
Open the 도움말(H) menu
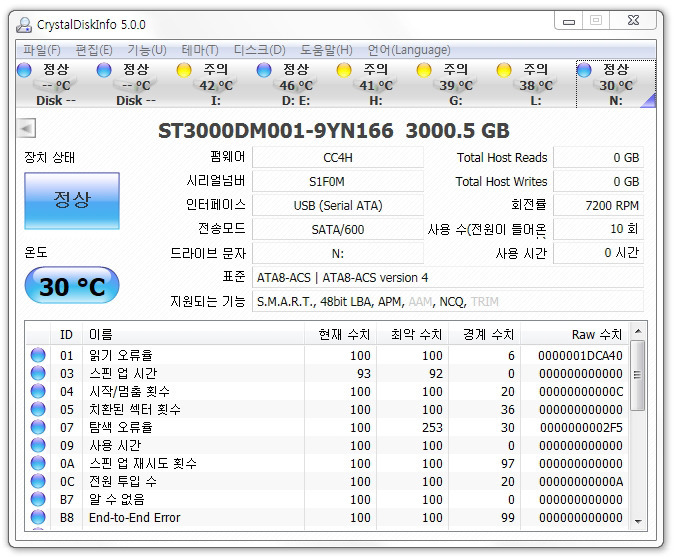(x=326, y=50)
